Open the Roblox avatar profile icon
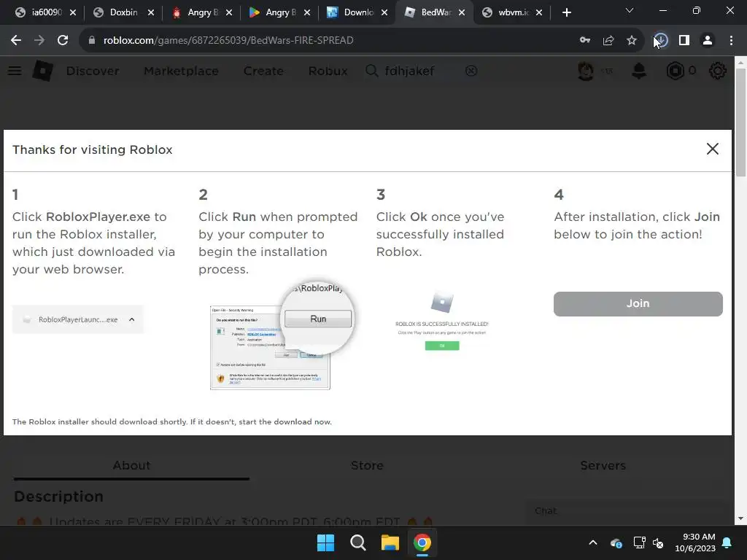This screenshot has height=560, width=747. click(586, 71)
